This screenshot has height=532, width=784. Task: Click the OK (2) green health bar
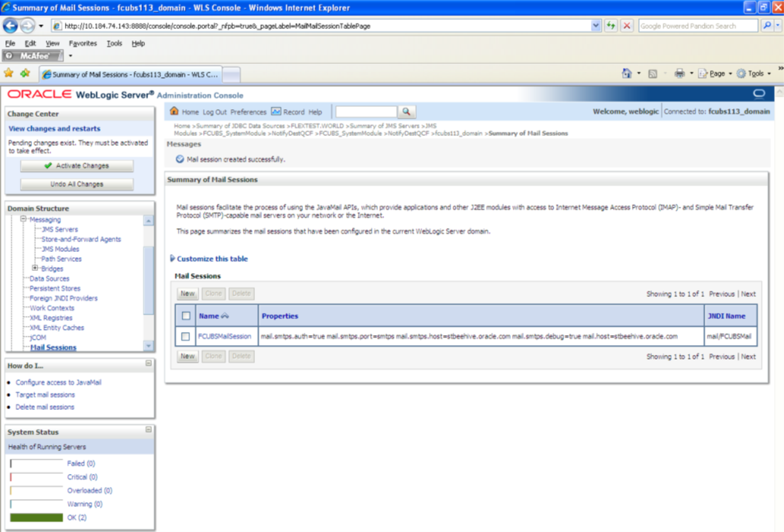coord(37,517)
